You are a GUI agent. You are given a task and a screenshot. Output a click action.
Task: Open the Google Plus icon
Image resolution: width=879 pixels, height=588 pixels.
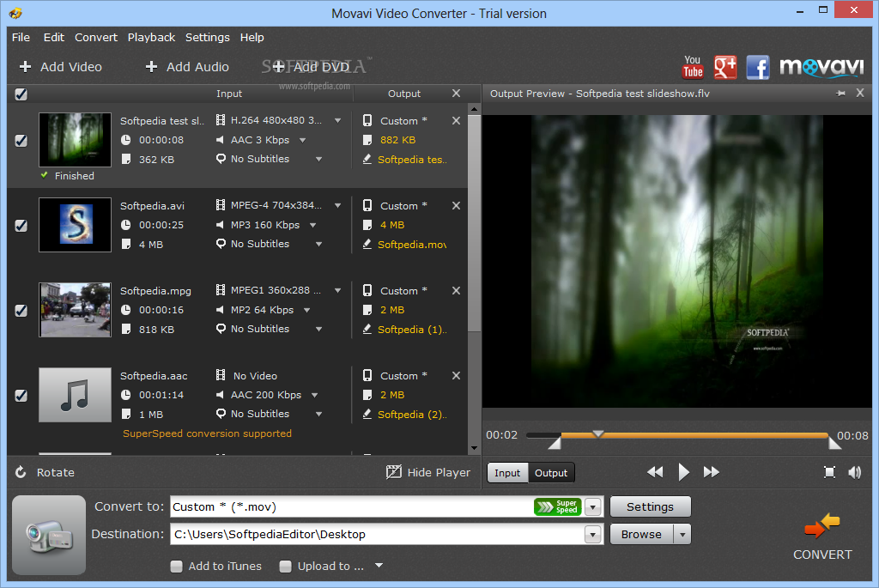(x=724, y=67)
